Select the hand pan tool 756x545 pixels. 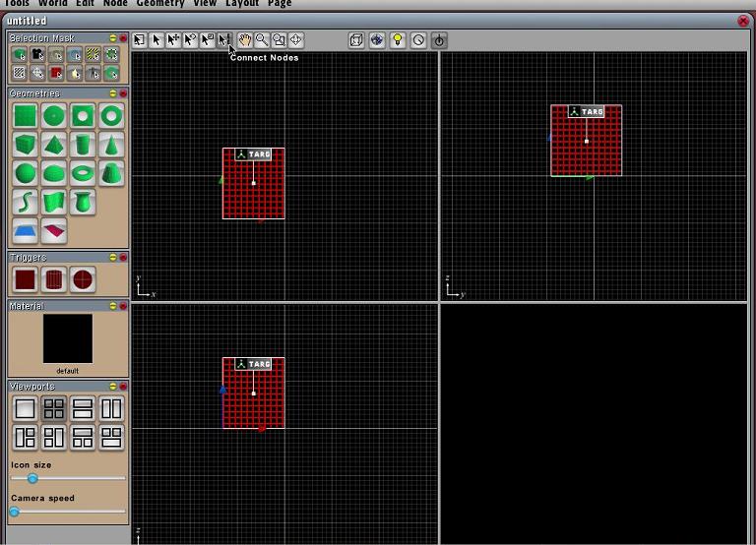pos(244,40)
